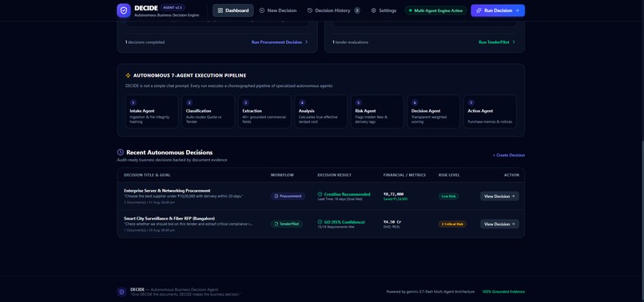
Task: Select the Decision Agent pipeline card
Action: pos(433,112)
